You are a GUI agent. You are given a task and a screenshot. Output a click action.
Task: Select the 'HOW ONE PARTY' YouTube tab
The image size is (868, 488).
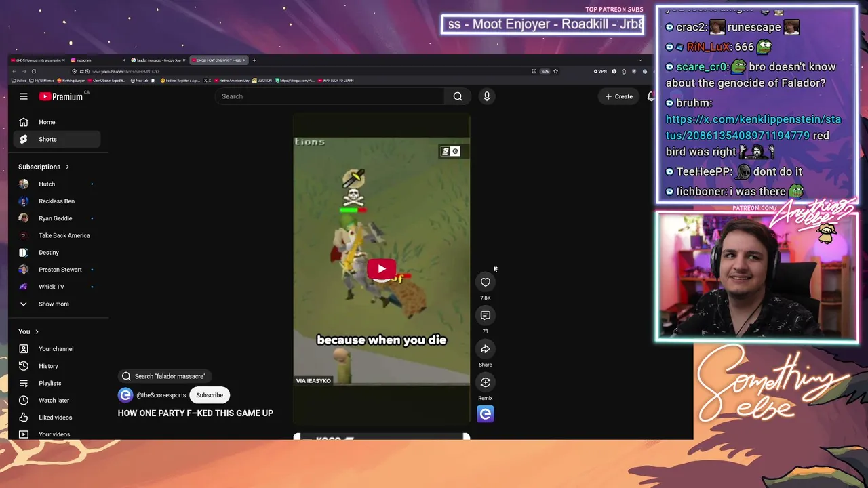(218, 60)
